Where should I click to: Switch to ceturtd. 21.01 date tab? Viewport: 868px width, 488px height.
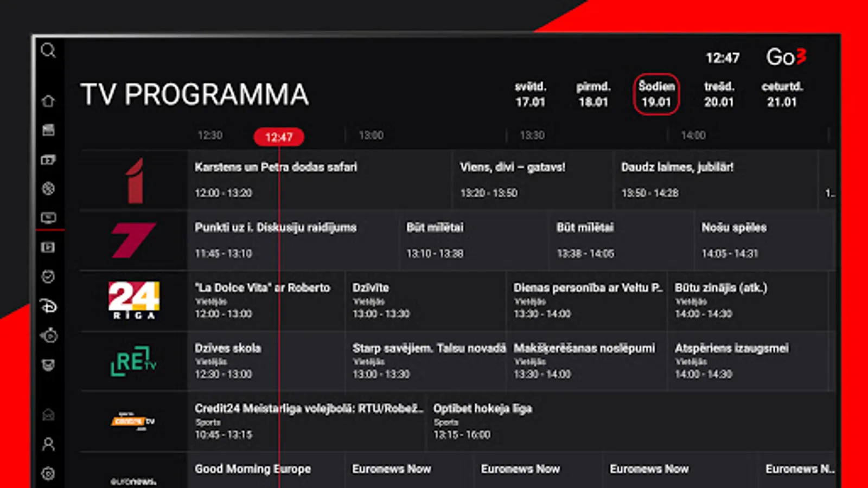[x=782, y=94]
